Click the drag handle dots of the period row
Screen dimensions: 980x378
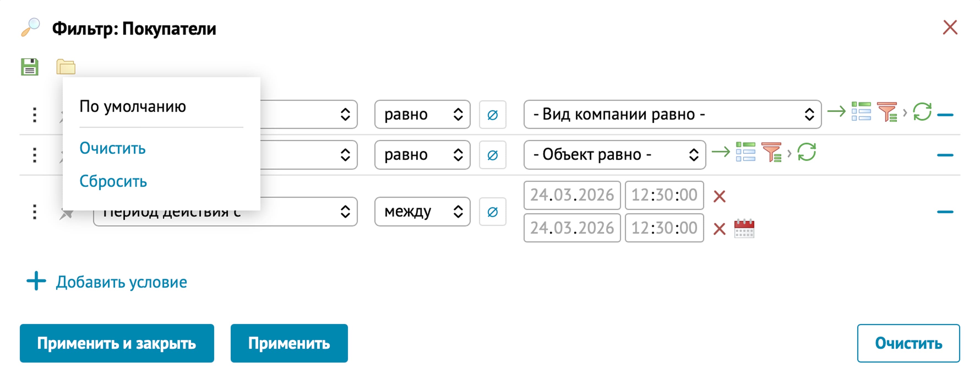pos(35,212)
